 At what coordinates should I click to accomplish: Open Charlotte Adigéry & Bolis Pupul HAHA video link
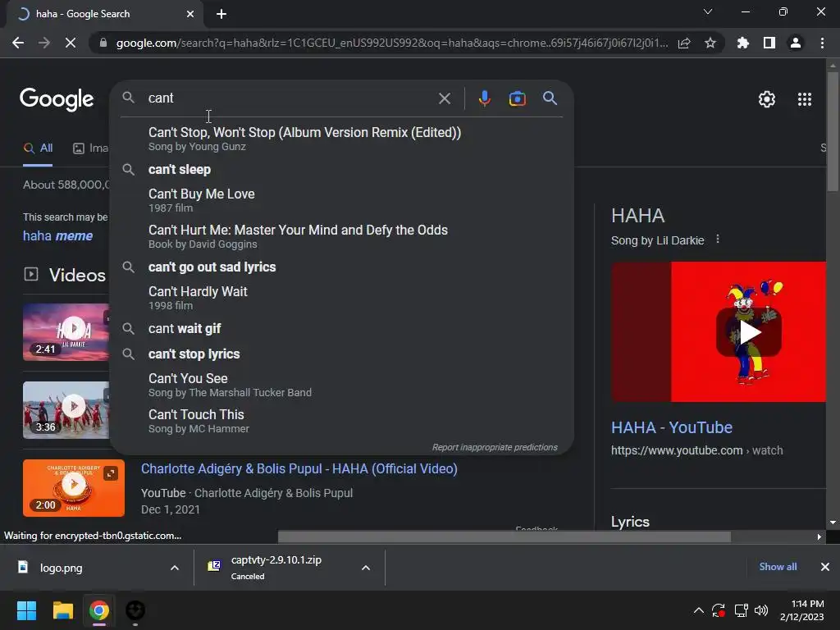tap(299, 468)
